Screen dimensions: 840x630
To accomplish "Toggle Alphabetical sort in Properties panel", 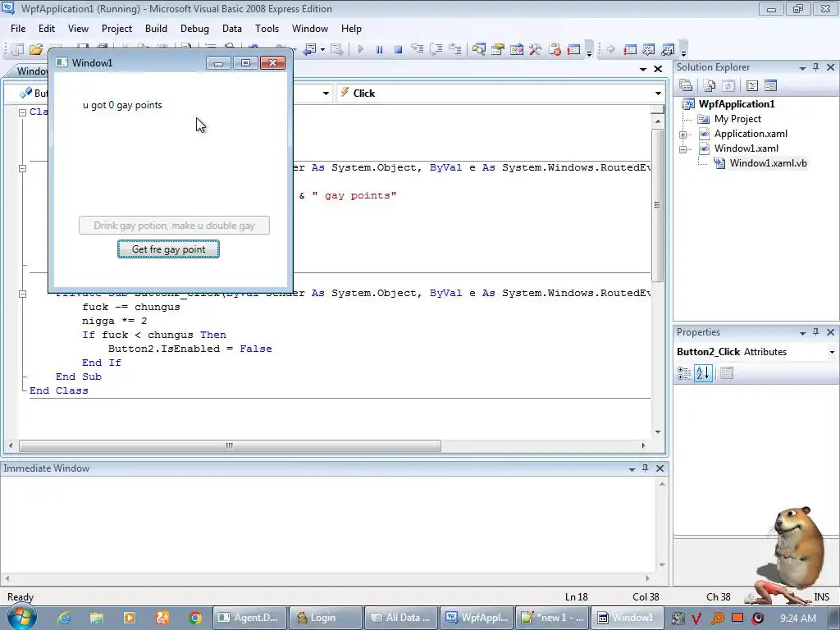I will pyautogui.click(x=703, y=373).
